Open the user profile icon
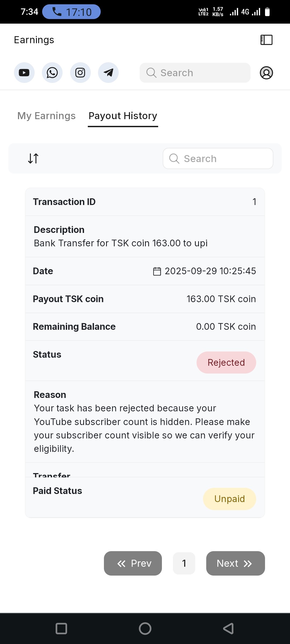The image size is (290, 644). tap(266, 73)
